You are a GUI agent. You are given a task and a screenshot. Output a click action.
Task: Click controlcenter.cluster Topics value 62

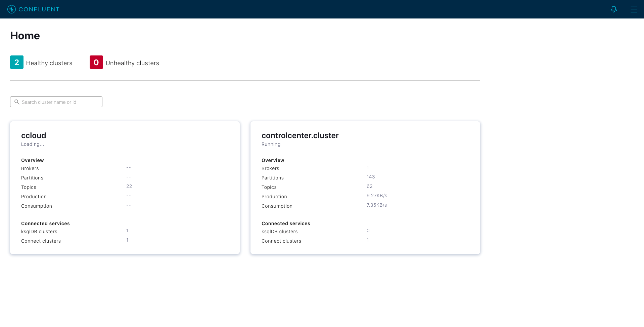(369, 186)
